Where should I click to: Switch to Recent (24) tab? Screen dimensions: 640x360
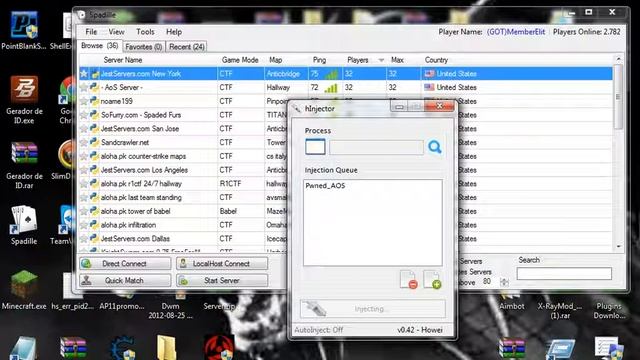pos(187,47)
